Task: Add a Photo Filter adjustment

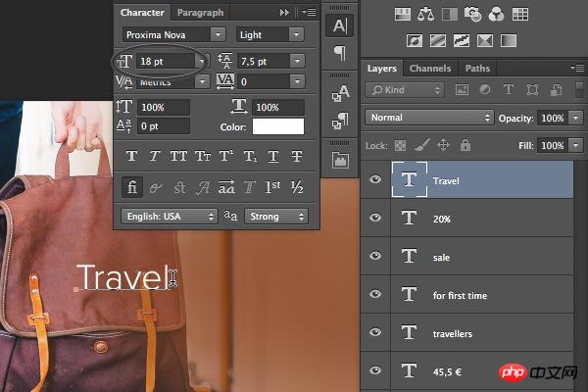Action: (x=472, y=15)
